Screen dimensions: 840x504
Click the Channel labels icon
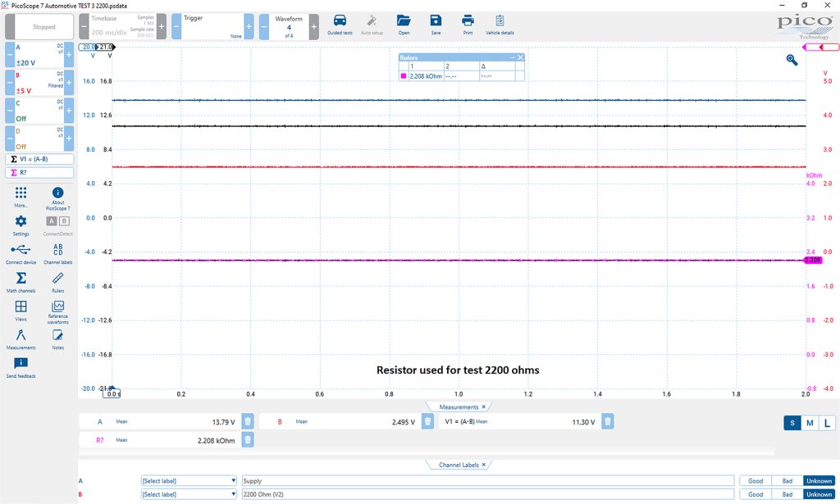coord(58,249)
